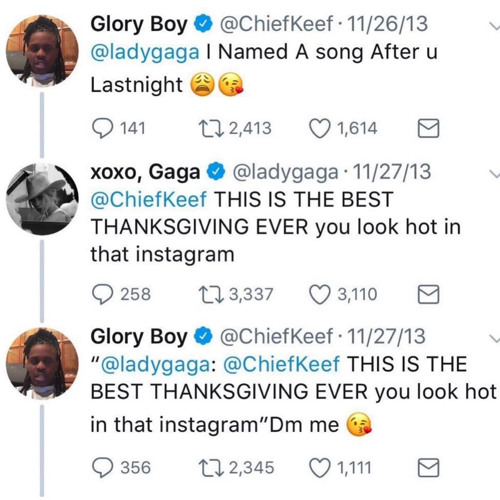The width and height of the screenshot is (500, 500).
Task: Like Lady Gaga's tweet with 3,110 likes
Action: [320, 295]
